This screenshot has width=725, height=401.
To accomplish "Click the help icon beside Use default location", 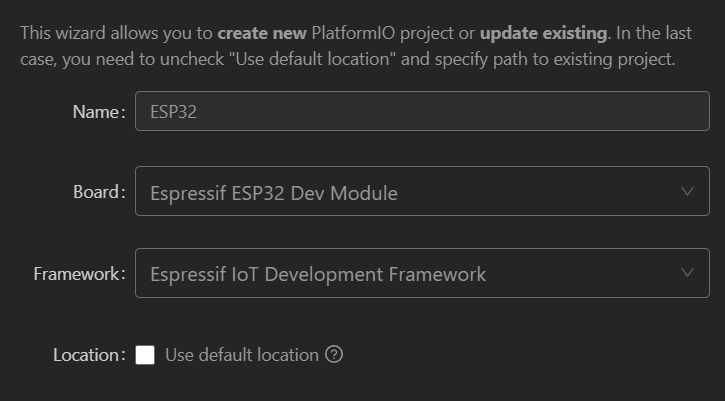I will coord(334,355).
